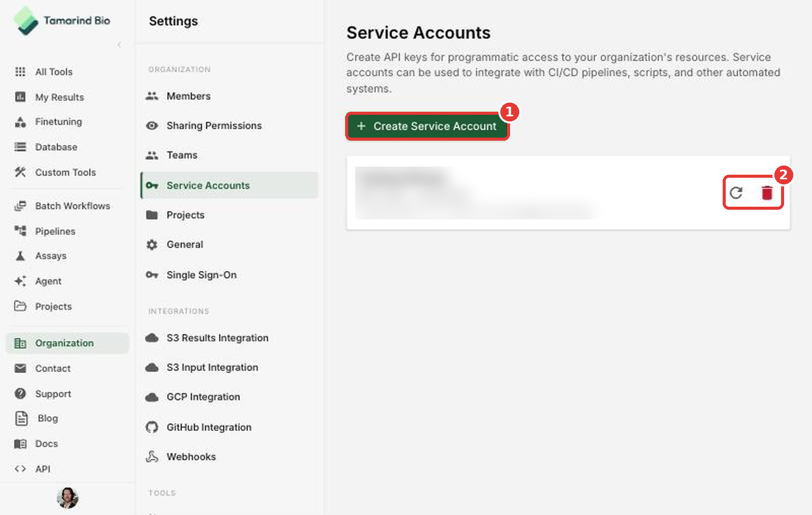The image size is (812, 515).
Task: Click the API code brackets icon
Action: coord(20,469)
